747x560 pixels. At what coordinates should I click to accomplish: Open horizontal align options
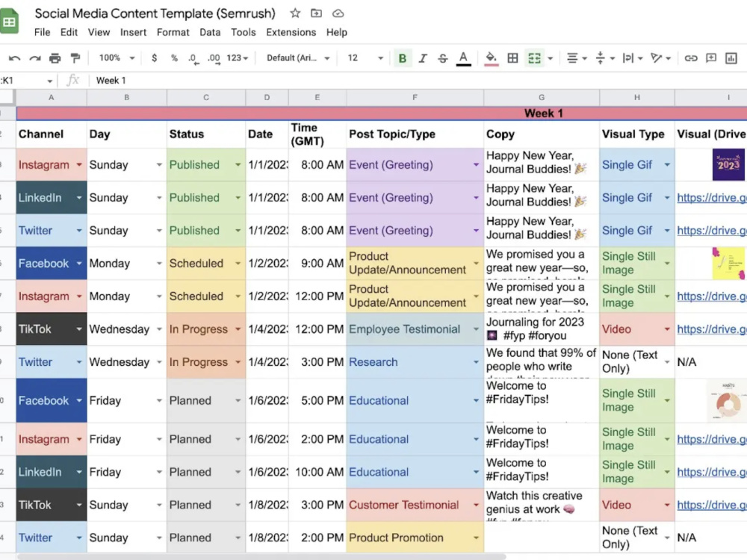point(577,58)
